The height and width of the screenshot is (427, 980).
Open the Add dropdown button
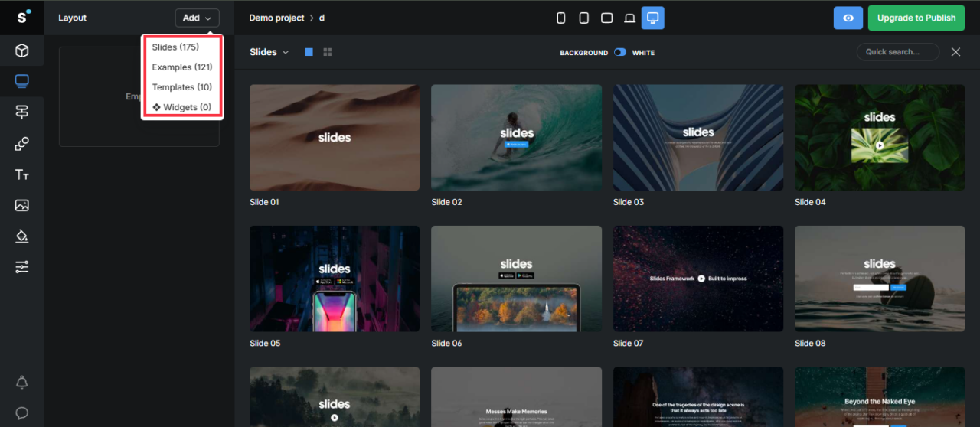tap(198, 18)
